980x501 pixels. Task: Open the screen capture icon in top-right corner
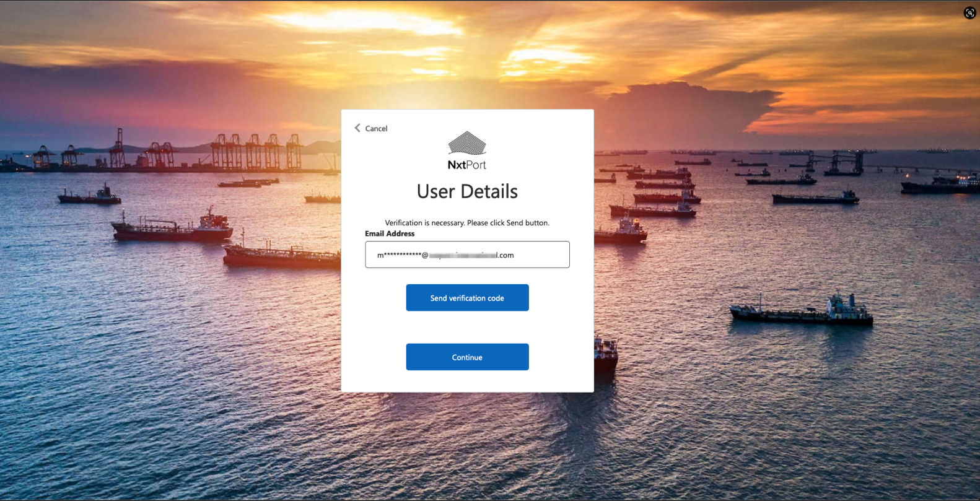969,13
